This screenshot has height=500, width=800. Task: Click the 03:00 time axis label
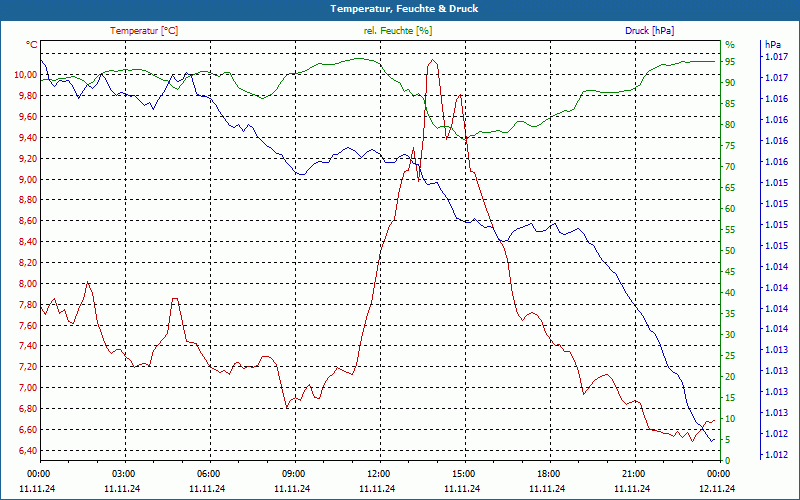pyautogui.click(x=122, y=474)
